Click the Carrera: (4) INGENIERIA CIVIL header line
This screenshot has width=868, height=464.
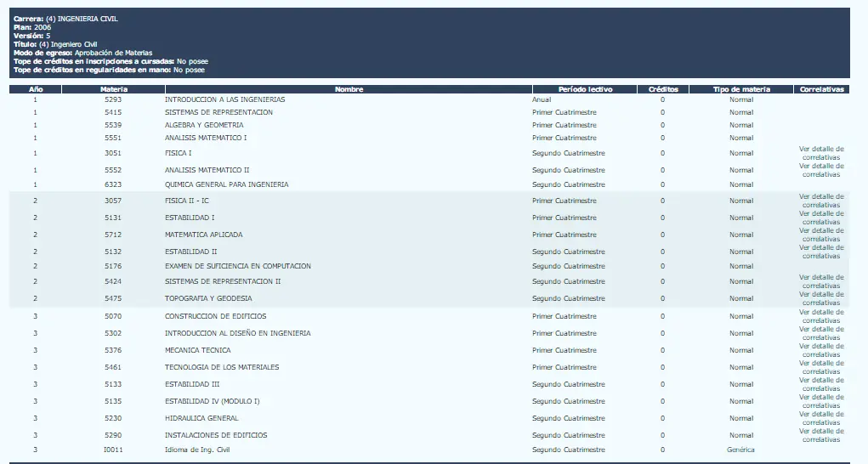[65, 19]
